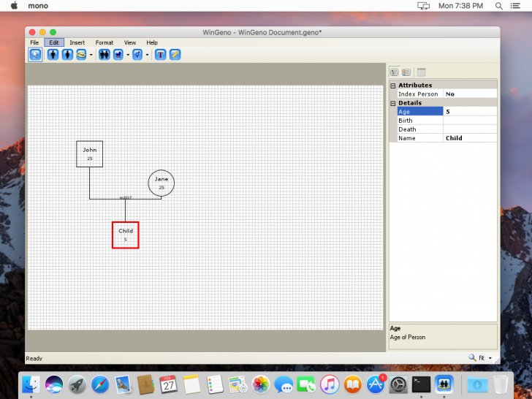Image resolution: width=532 pixels, height=399 pixels.
Task: Open Photos from the Dock
Action: coord(261,384)
